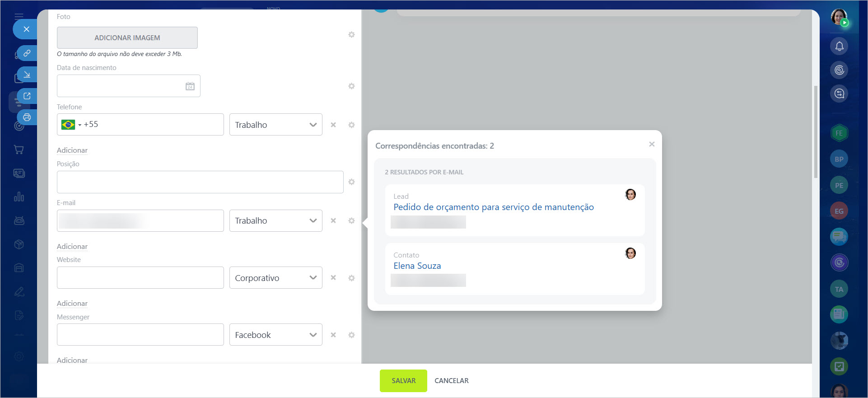
Task: Expand the phone type Trabalho dropdown
Action: pos(275,125)
